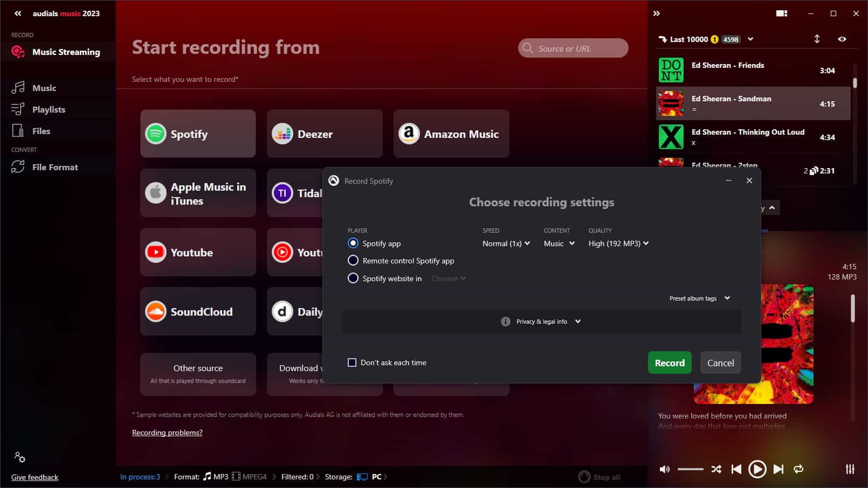
Task: Expand Privacy & legal info
Action: (549, 322)
